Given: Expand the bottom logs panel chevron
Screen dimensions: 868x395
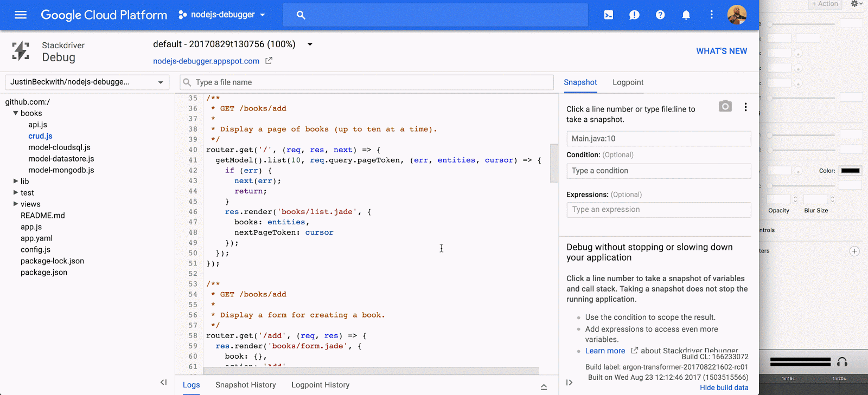Looking at the screenshot, I should click(544, 386).
